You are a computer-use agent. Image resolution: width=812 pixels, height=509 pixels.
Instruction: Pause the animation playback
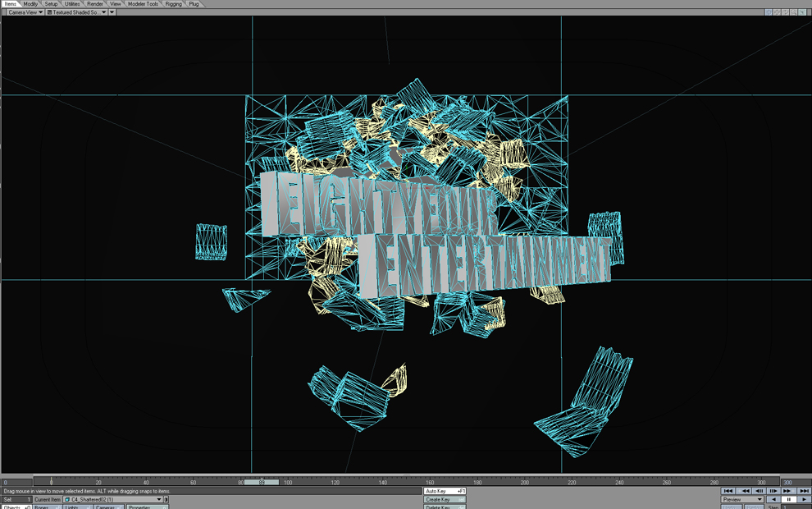pos(789,500)
